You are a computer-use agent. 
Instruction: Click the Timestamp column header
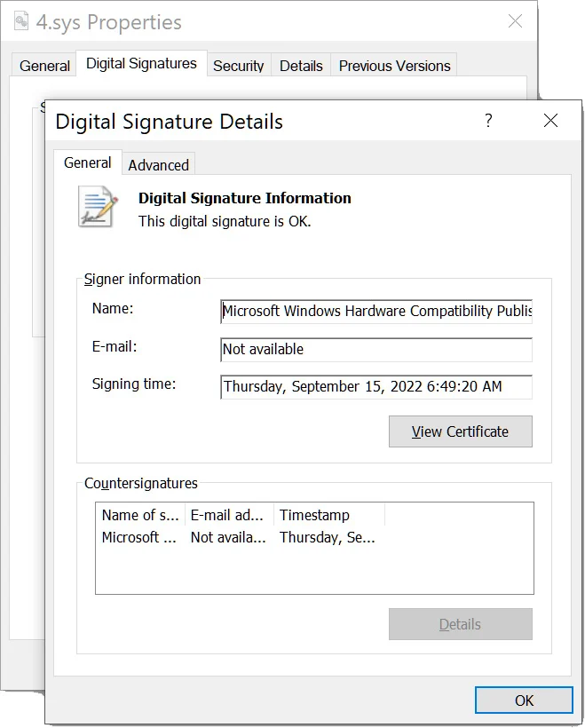(x=328, y=515)
